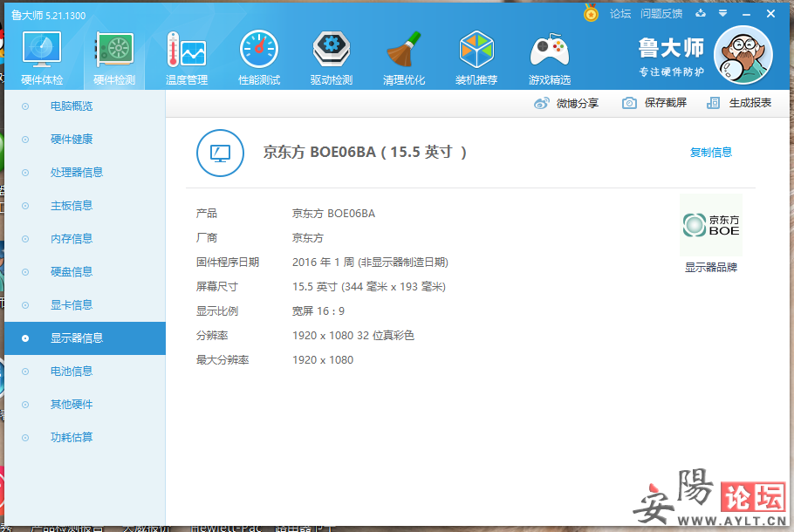
Task: Open the title bar dropdown menu arrow
Action: tap(722, 14)
